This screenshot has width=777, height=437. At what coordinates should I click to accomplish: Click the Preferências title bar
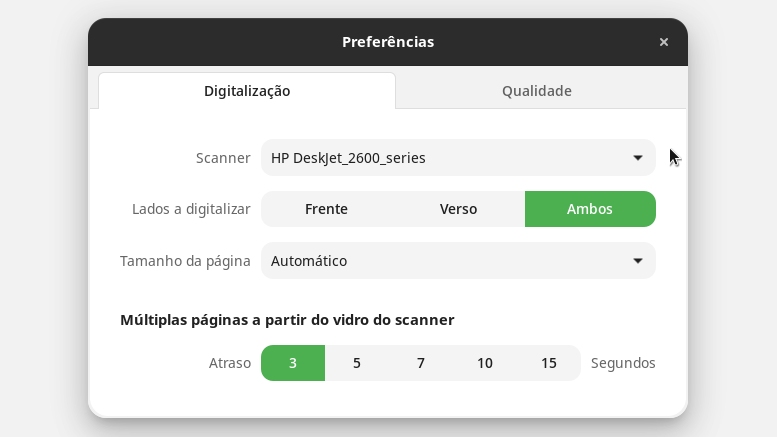click(388, 42)
